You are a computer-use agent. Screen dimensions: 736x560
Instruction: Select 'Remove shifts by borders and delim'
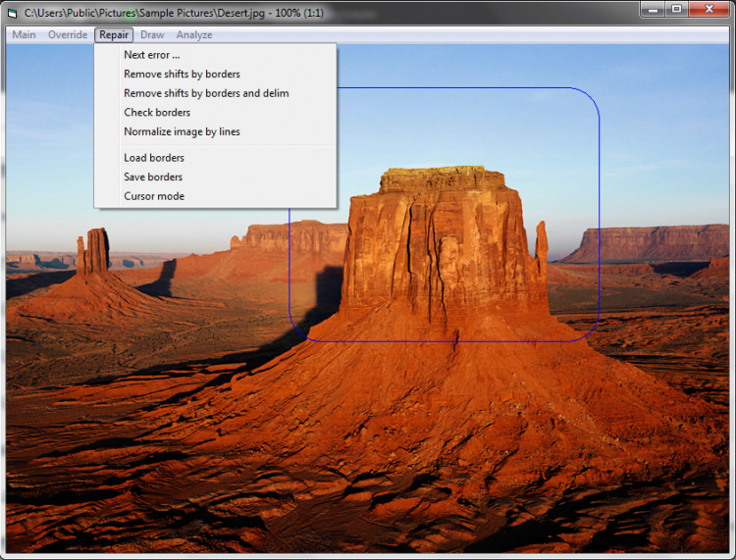216,93
